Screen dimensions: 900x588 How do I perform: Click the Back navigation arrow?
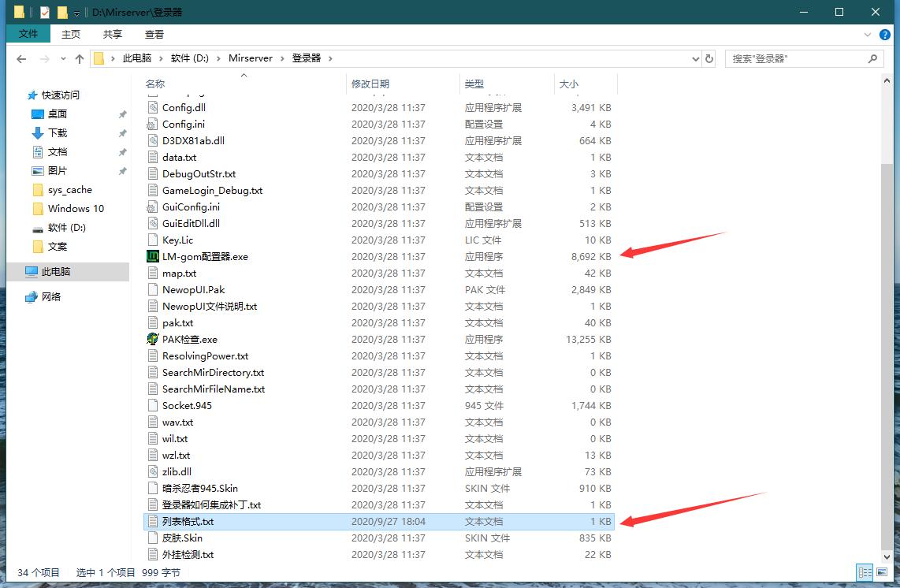20,58
